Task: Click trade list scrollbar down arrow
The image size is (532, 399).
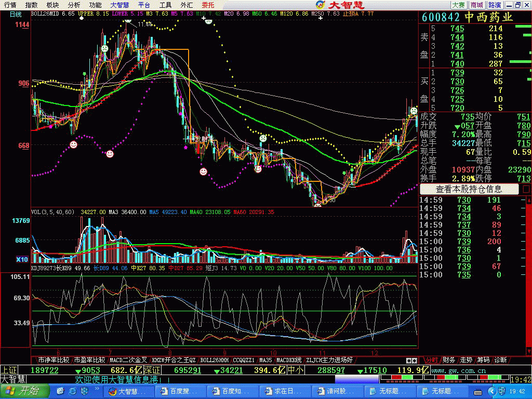Action: pyautogui.click(x=529, y=350)
